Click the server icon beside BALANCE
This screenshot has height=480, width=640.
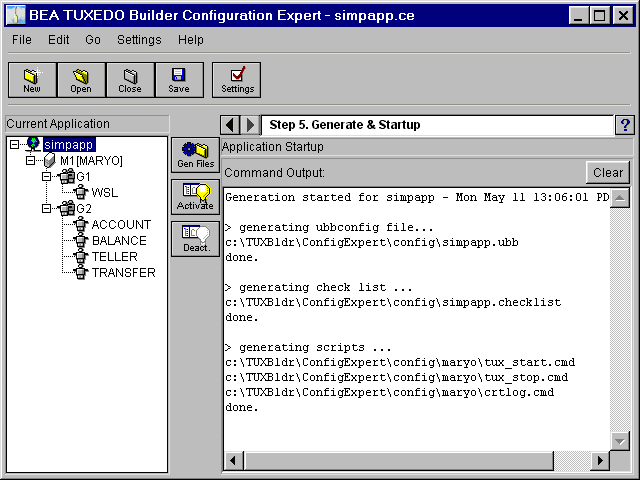[81, 240]
